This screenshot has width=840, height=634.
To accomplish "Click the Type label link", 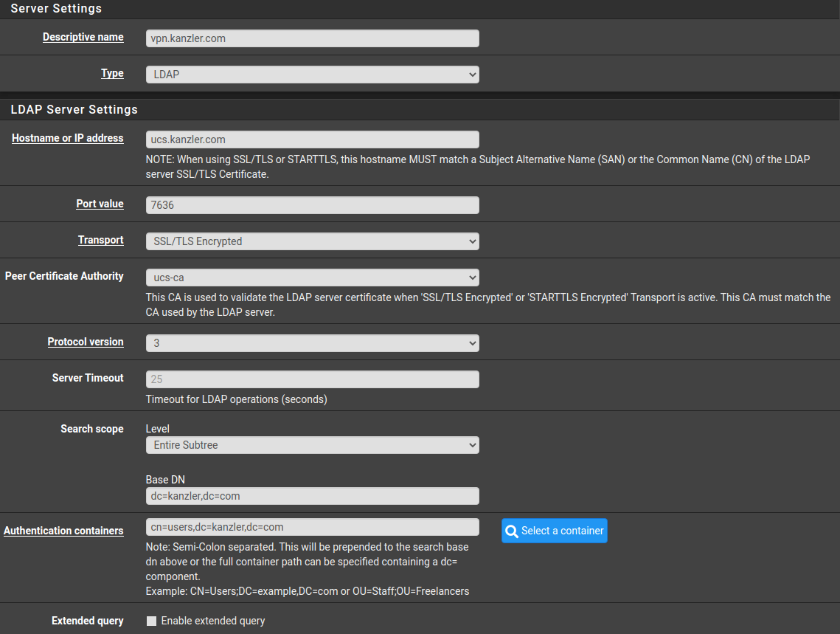I will tap(112, 73).
